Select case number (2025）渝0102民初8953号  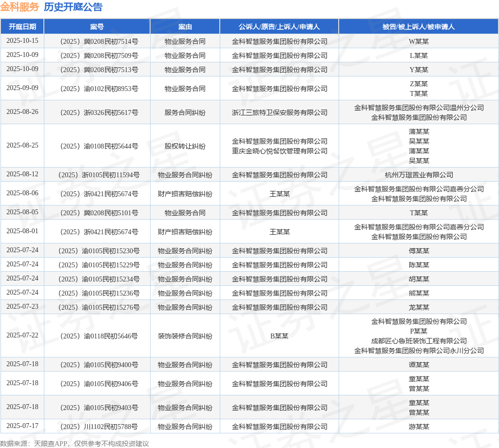point(99,89)
